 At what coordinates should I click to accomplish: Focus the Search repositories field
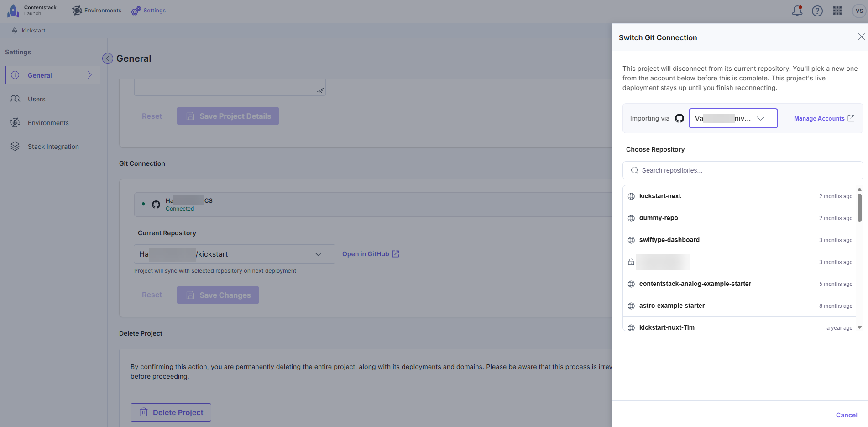click(x=743, y=170)
